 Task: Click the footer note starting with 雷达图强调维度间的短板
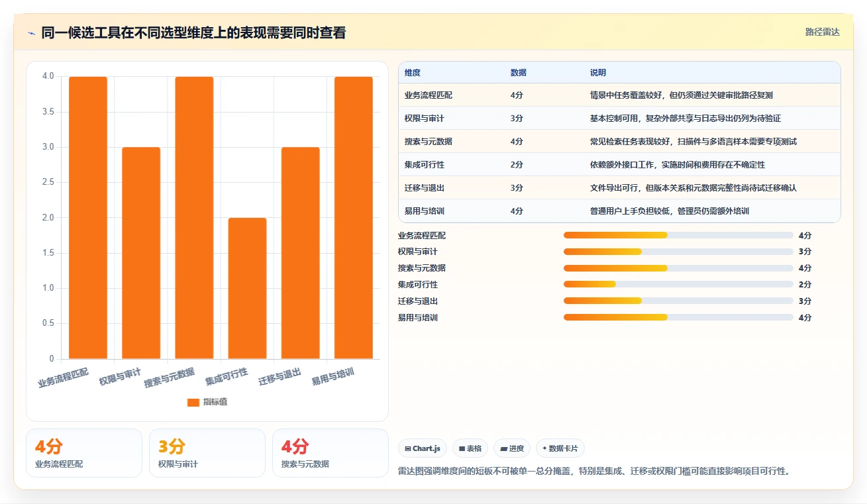(594, 472)
